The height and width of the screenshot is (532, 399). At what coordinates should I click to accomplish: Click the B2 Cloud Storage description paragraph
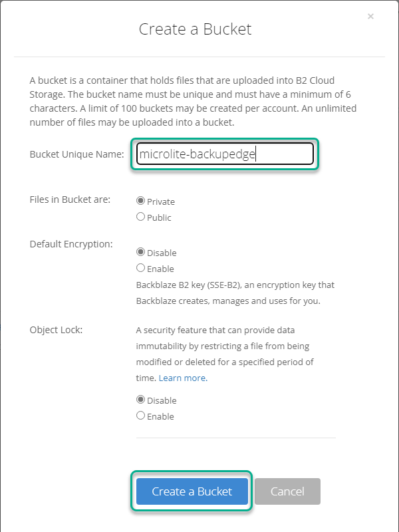(x=193, y=101)
